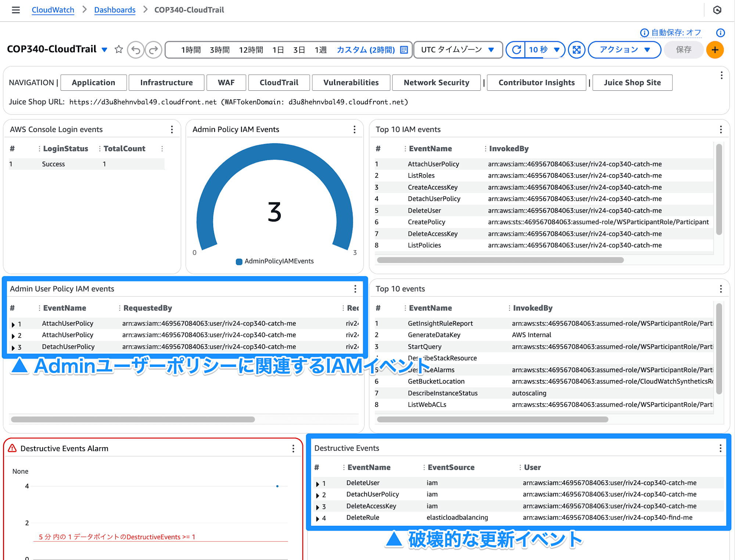735x560 pixels.
Task: Open Top 10 IAM events widget menu
Action: pyautogui.click(x=721, y=129)
